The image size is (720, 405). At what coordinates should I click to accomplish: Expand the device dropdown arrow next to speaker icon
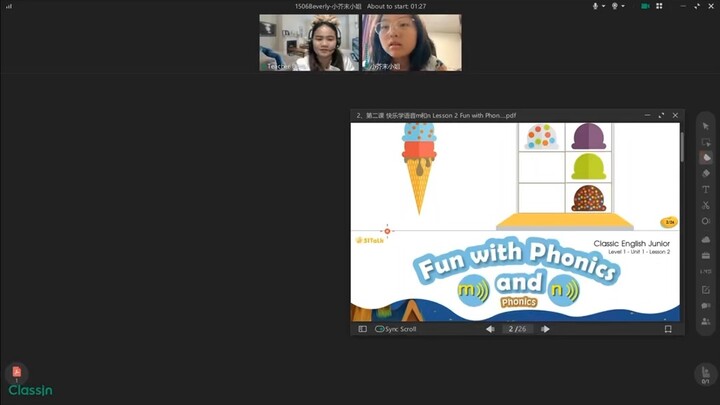click(623, 6)
